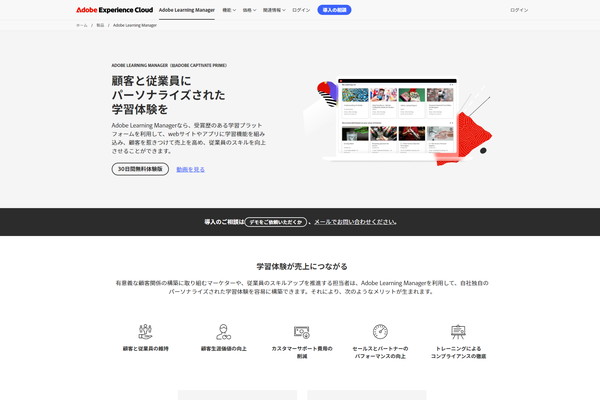Open the 動画を見る link
Image resolution: width=600 pixels, height=400 pixels.
coord(191,170)
